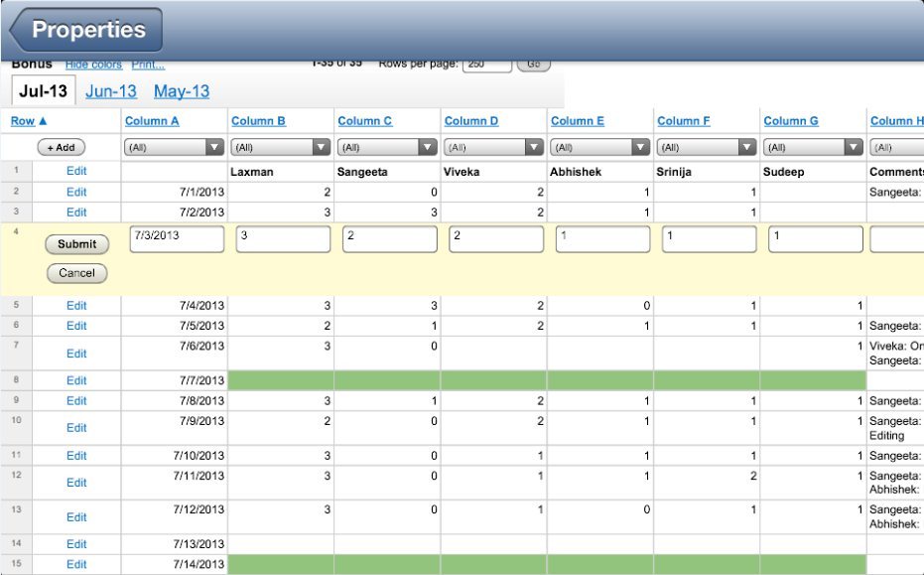Edit row 1 with names header
Image resolution: width=924 pixels, height=575 pixels.
click(x=76, y=171)
